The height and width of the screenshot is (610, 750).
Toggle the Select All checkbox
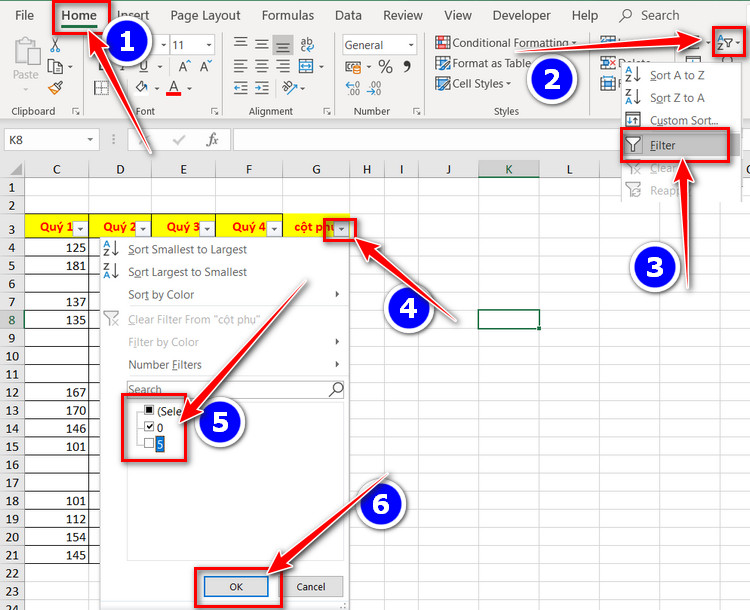[149, 410]
